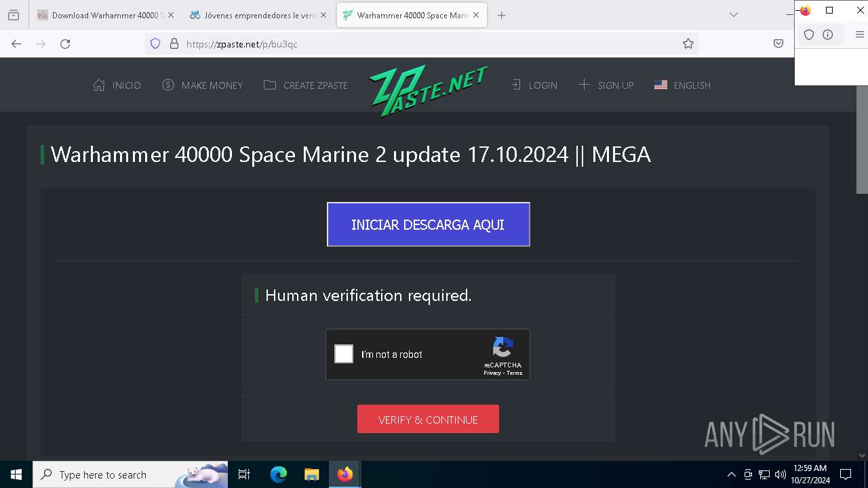
Task: Click the VERIFY & CONTINUE button
Action: tap(428, 420)
